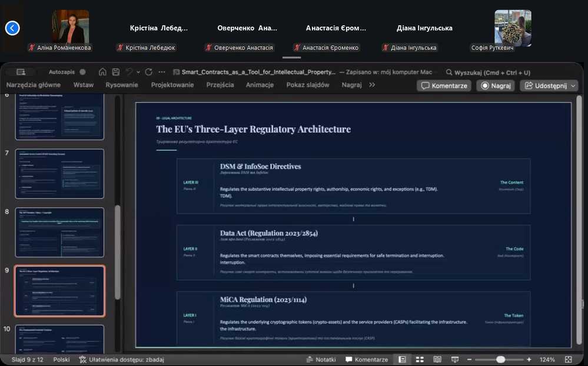Switch to the Projektowanie tab
This screenshot has width=588, height=366.
point(172,85)
